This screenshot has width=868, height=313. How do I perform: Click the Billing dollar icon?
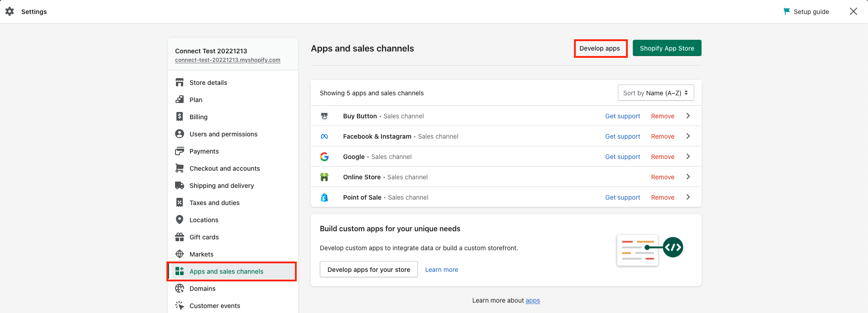pyautogui.click(x=180, y=117)
